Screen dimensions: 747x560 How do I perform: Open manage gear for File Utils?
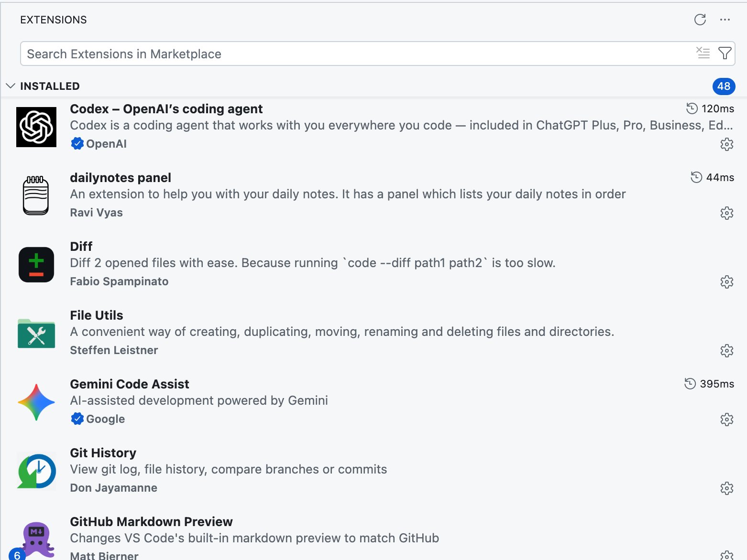(x=727, y=351)
